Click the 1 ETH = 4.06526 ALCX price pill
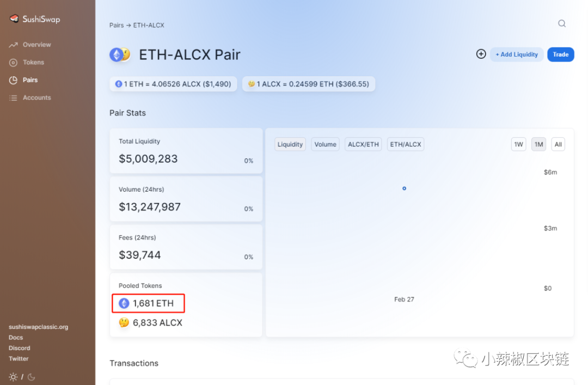The height and width of the screenshot is (385, 588). 173,84
